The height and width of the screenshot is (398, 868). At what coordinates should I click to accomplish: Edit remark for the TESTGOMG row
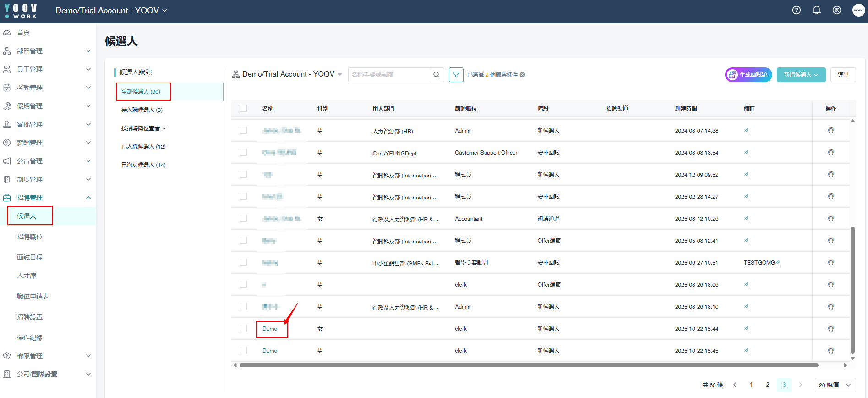tap(778, 263)
